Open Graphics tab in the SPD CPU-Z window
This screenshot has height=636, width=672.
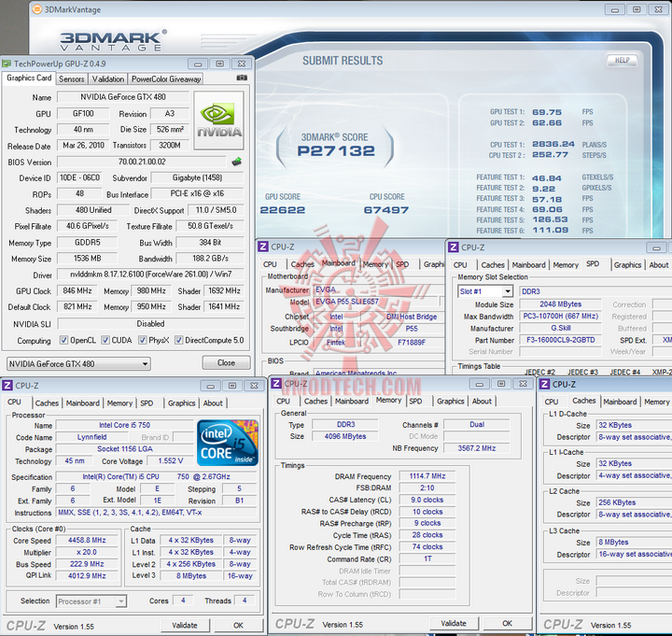click(x=627, y=265)
